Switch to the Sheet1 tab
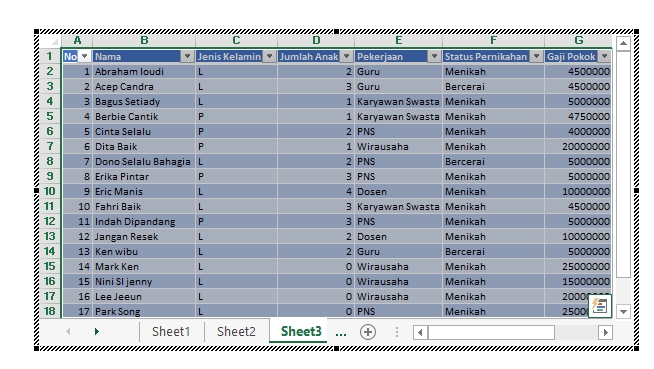Screen dimensions: 654x369 click(x=171, y=331)
